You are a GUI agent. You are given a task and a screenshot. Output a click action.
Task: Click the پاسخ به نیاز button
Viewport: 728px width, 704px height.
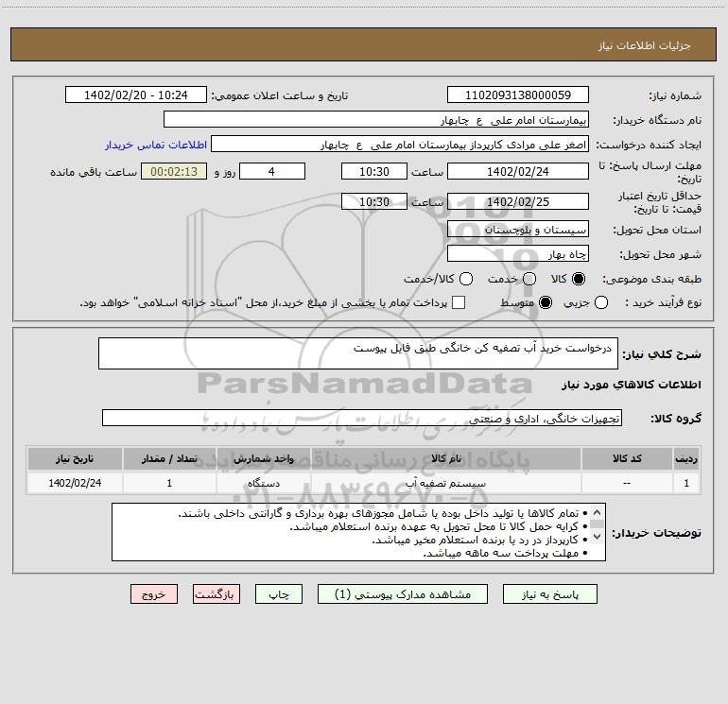click(549, 594)
